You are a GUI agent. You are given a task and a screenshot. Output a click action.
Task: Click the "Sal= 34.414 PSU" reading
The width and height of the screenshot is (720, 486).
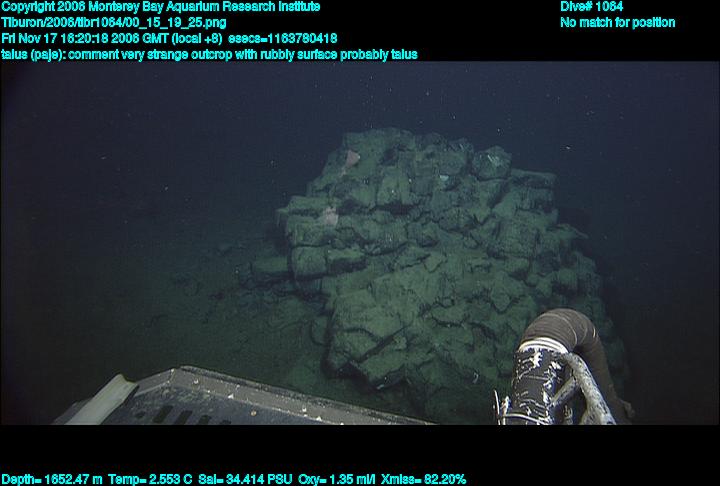click(x=245, y=479)
